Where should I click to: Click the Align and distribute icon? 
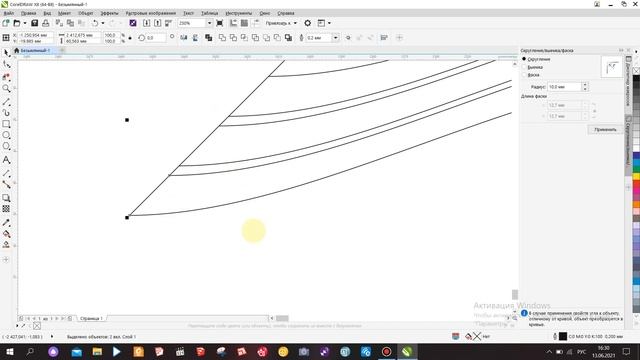click(x=384, y=38)
